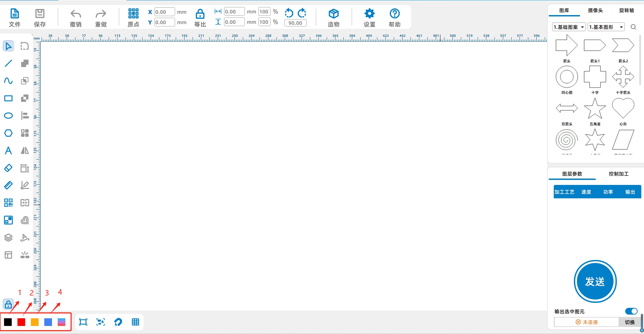Select the polygon hexagon tool
This screenshot has width=644, height=334.
(8, 133)
